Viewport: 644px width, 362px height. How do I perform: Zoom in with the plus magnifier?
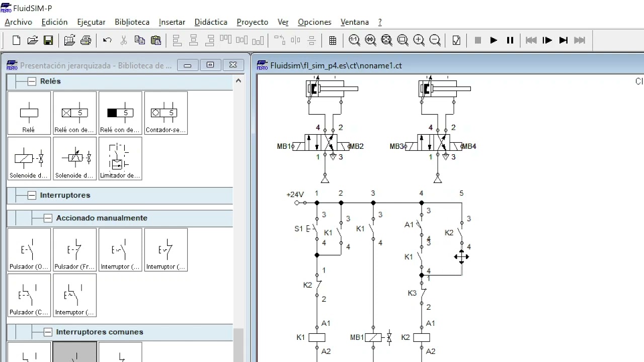(x=419, y=41)
